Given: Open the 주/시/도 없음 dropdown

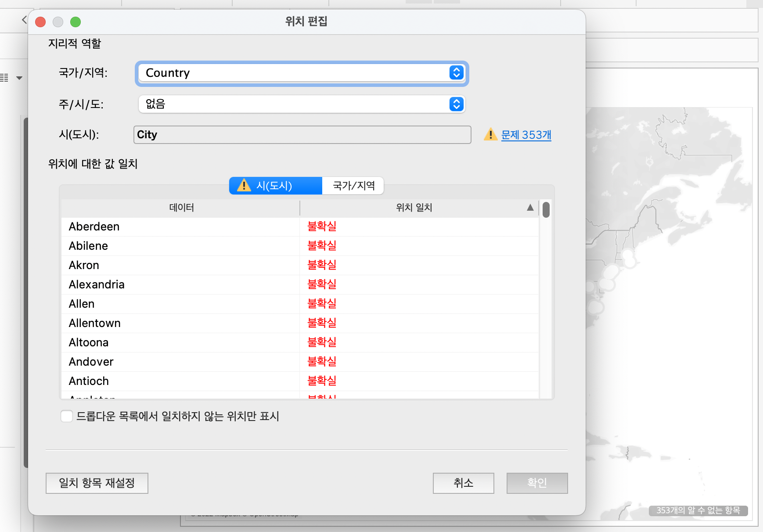Looking at the screenshot, I should [302, 104].
